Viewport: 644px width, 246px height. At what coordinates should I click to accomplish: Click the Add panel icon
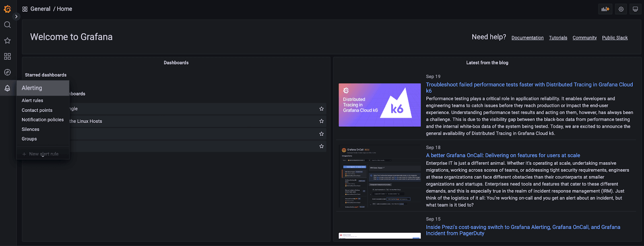[x=605, y=9]
